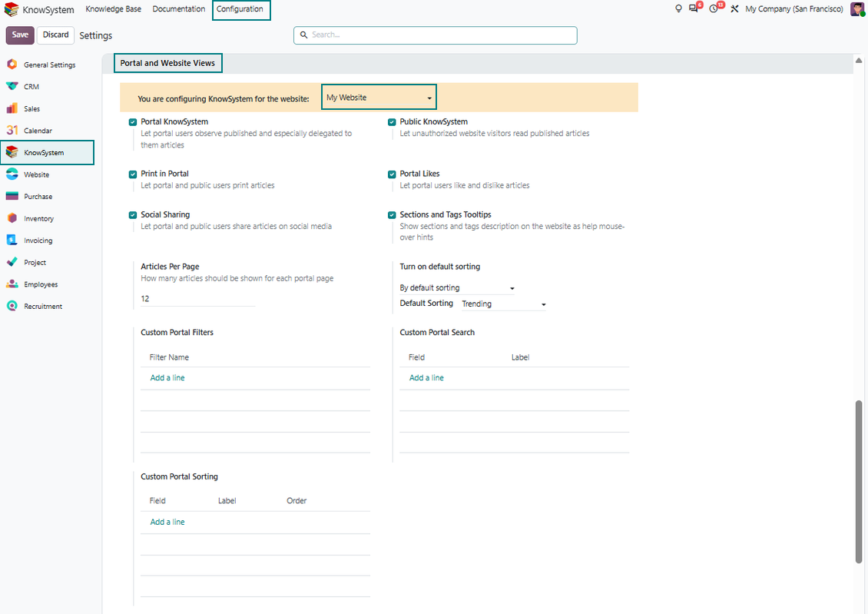The height and width of the screenshot is (614, 868).
Task: Open the Knowledge Base menu
Action: tap(114, 9)
